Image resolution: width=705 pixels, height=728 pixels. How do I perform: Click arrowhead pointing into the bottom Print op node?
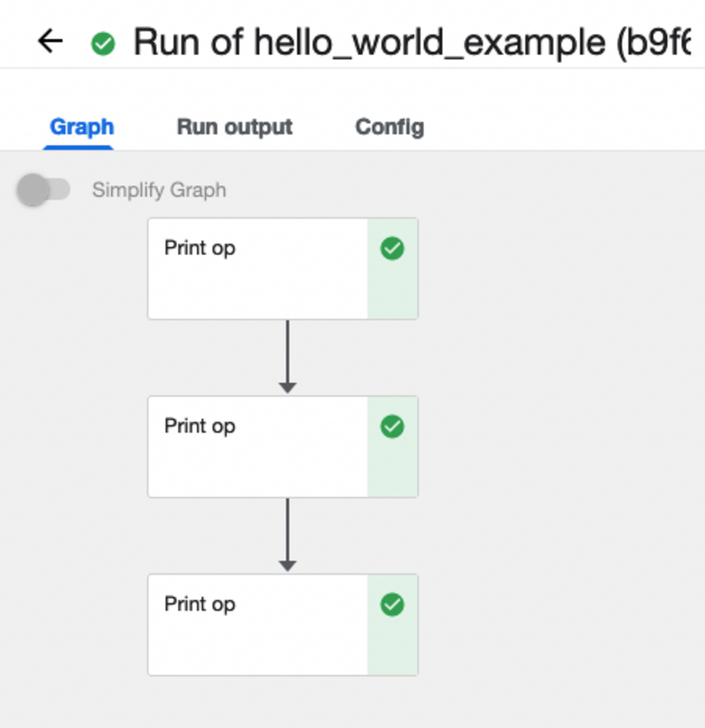click(x=287, y=565)
